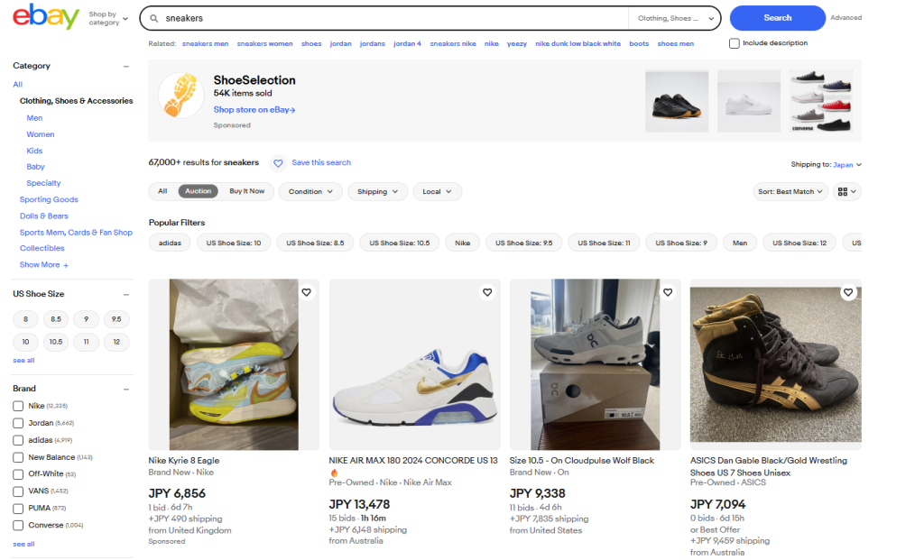Click All category link
Image resolution: width=924 pixels, height=560 pixels.
[18, 85]
